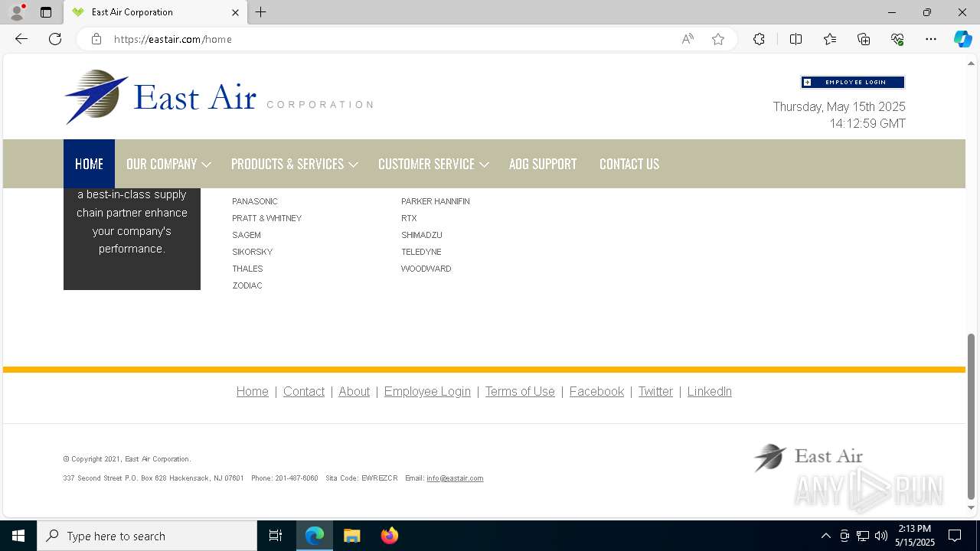Refresh the East Air page
Image resolution: width=980 pixels, height=551 pixels.
coord(55,39)
